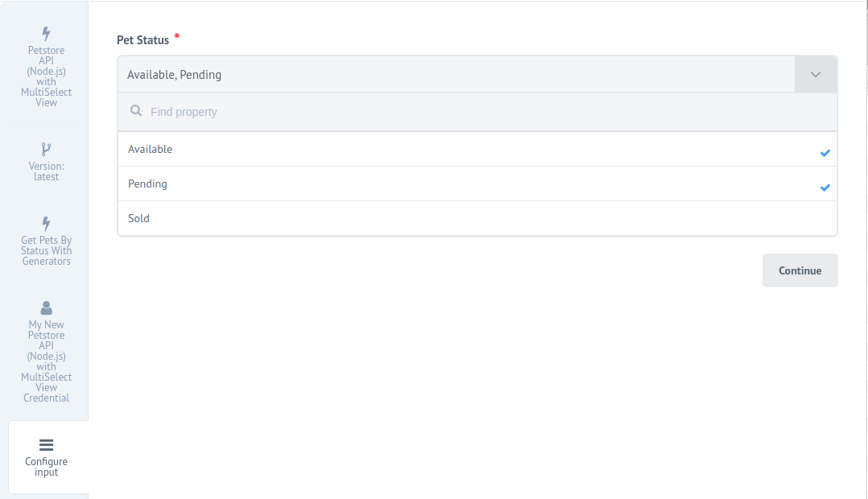Click the Pet Status field label
This screenshot has width=868, height=499.
(143, 40)
